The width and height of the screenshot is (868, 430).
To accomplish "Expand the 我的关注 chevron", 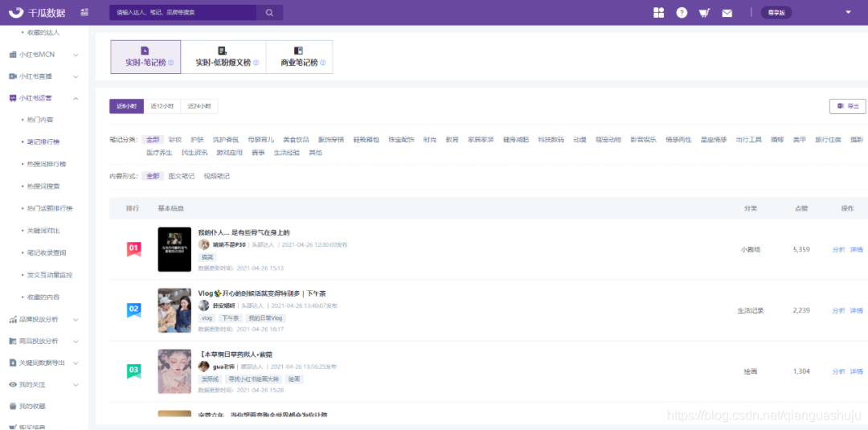I will tap(76, 384).
